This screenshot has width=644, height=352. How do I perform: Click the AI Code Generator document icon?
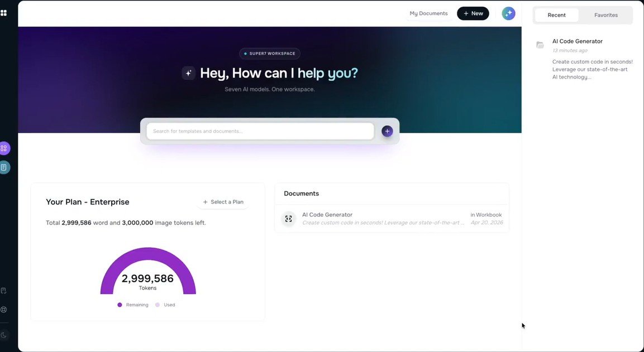point(289,219)
